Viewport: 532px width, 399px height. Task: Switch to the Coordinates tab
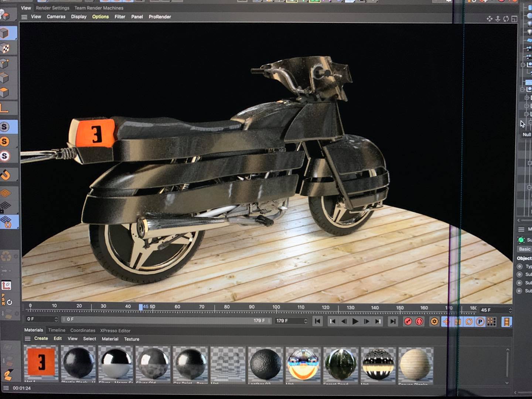(x=83, y=330)
